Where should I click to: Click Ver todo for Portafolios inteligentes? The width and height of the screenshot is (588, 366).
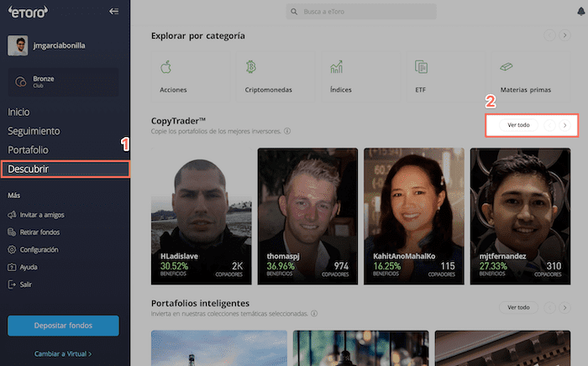(518, 307)
